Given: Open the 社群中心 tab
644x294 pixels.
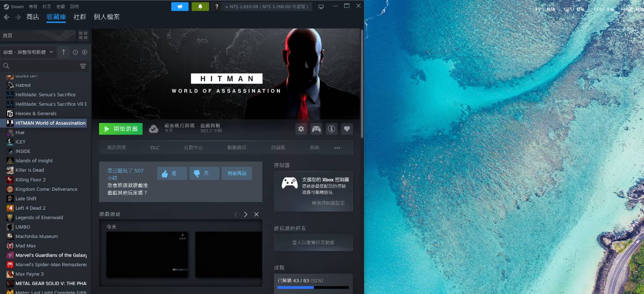Looking at the screenshot, I should [193, 147].
